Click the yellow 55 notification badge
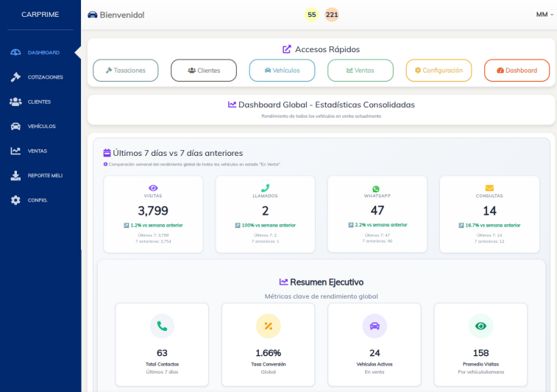The width and height of the screenshot is (557, 392). point(312,15)
